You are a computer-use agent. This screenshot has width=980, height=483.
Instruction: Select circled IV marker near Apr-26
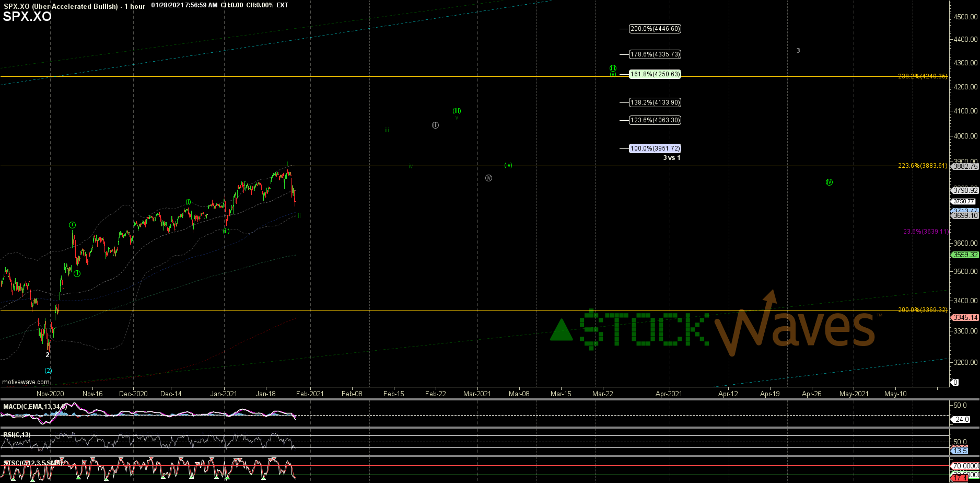(829, 182)
